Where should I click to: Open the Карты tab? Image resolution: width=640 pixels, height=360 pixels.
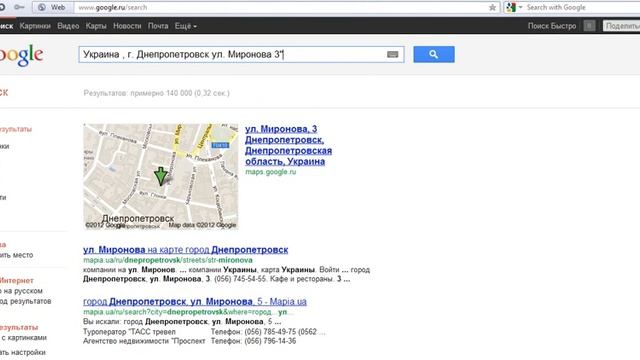(96, 26)
